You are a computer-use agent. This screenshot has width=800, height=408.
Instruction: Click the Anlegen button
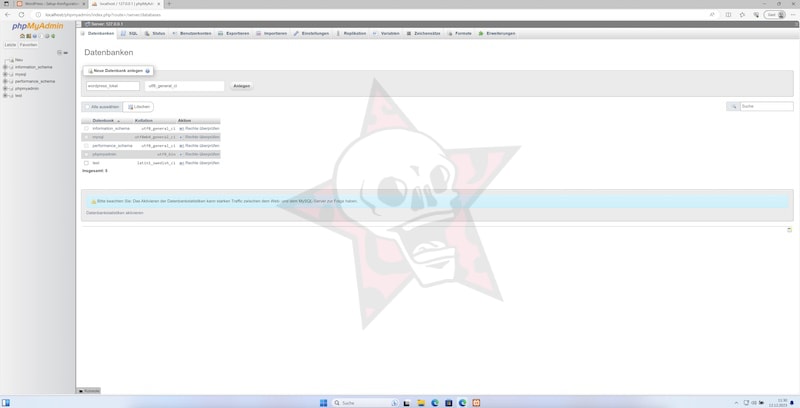(x=242, y=86)
